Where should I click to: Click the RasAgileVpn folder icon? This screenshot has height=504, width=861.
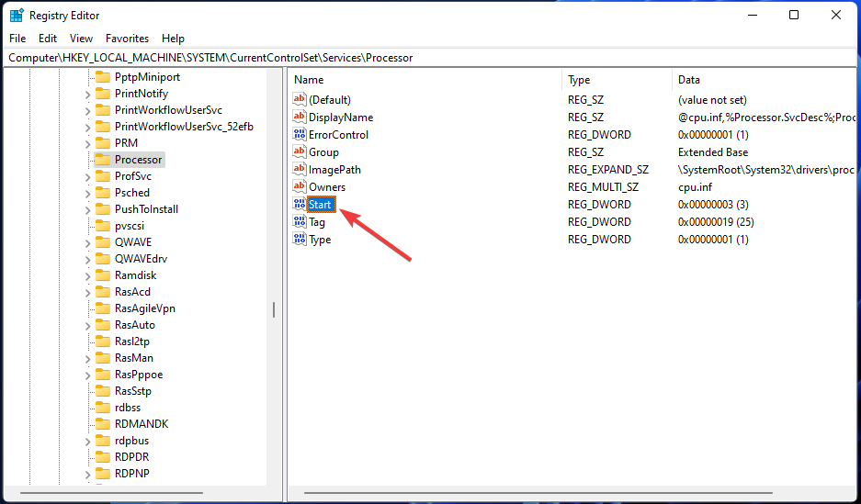103,308
